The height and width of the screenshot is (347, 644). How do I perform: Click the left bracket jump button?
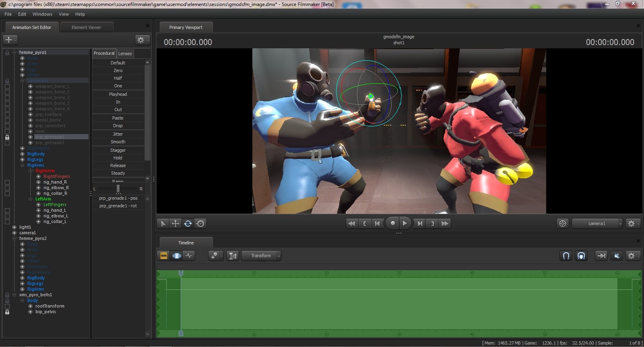[x=364, y=223]
